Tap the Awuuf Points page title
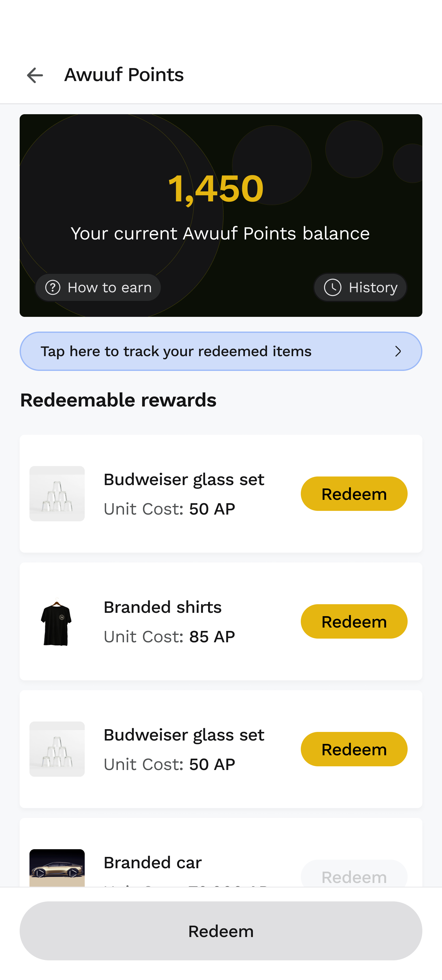The image size is (442, 980). coord(124,75)
